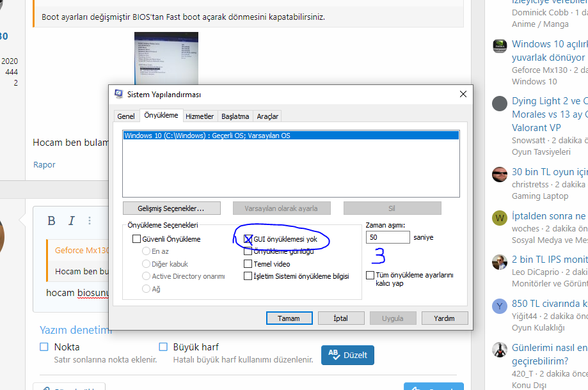Enable the Nokta spell-check option

pyautogui.click(x=44, y=347)
